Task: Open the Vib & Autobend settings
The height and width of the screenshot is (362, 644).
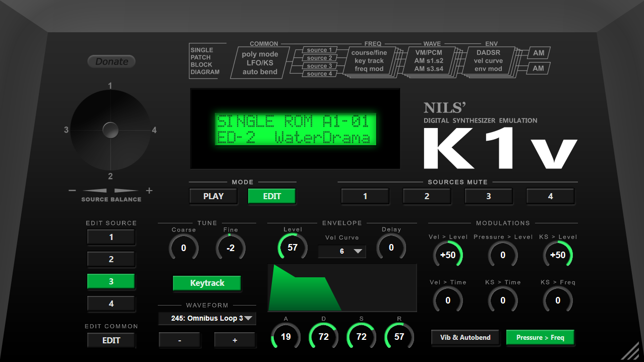Action: pos(464,337)
